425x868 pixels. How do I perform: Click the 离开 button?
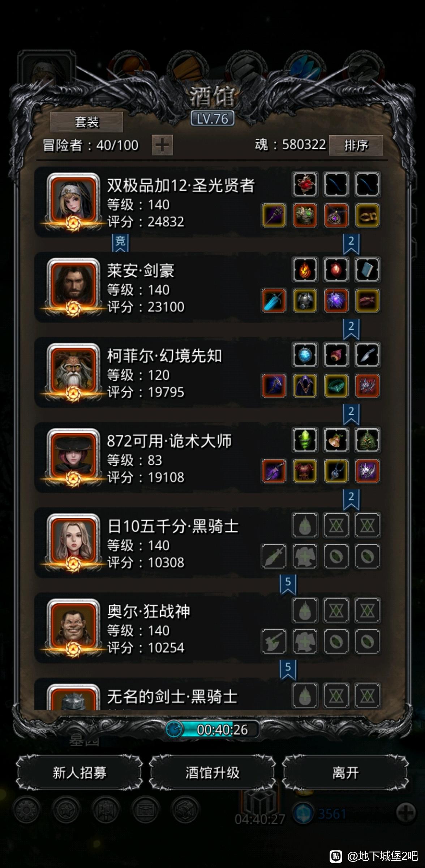pos(345,773)
